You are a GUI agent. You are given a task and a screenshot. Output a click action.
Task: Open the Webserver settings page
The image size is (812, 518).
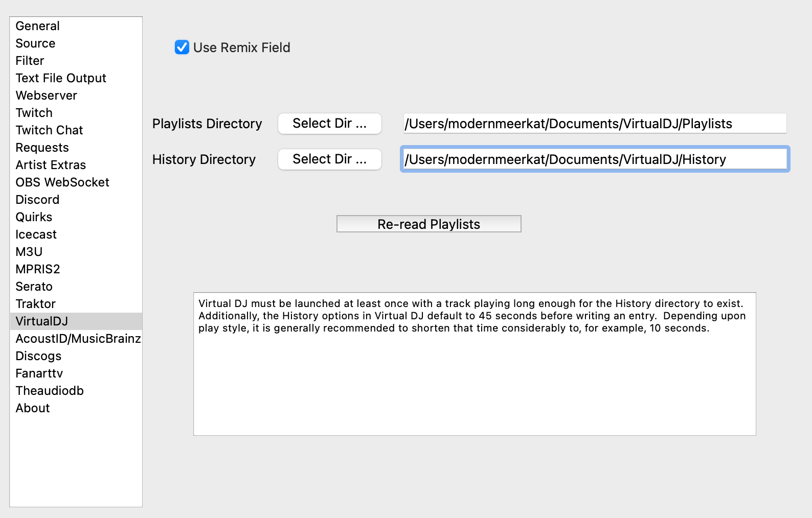click(x=47, y=96)
